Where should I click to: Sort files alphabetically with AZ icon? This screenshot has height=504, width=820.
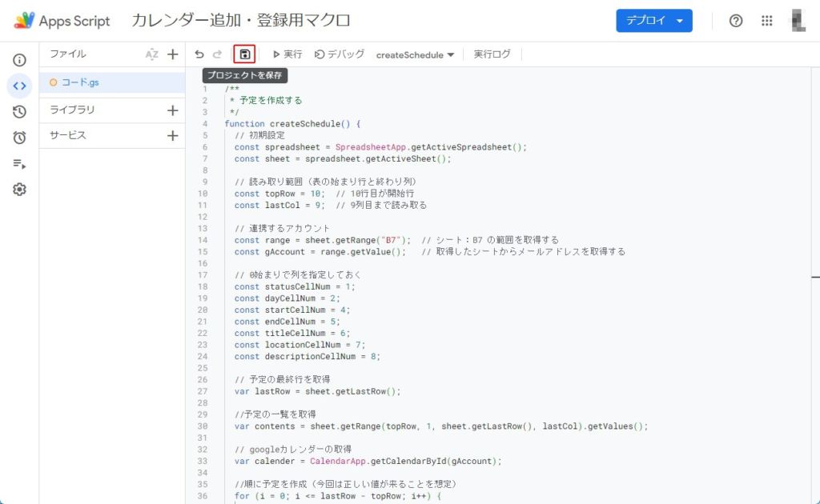[152, 54]
